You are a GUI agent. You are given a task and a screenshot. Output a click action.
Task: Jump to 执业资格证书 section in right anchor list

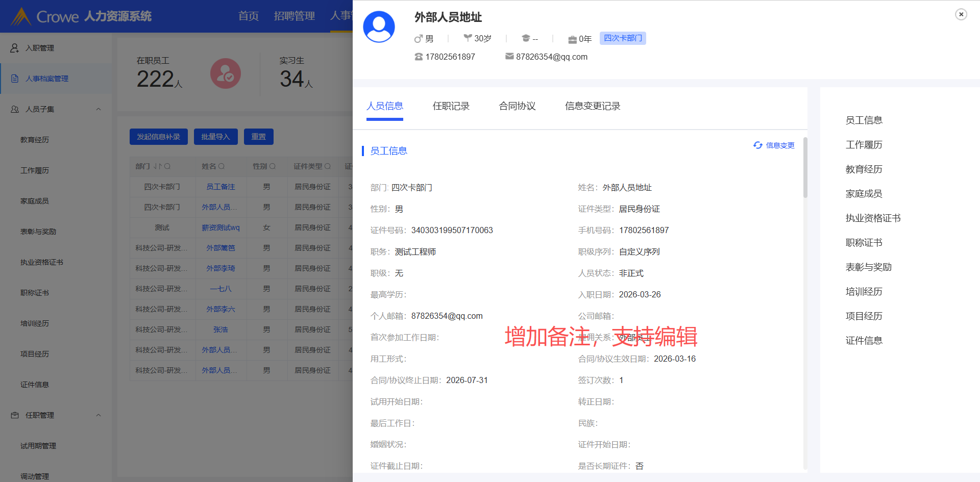point(873,218)
